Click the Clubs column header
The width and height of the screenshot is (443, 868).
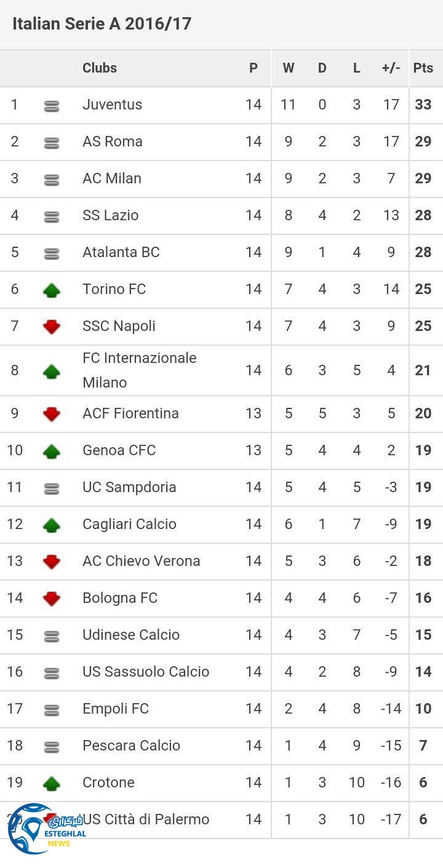pyautogui.click(x=100, y=68)
